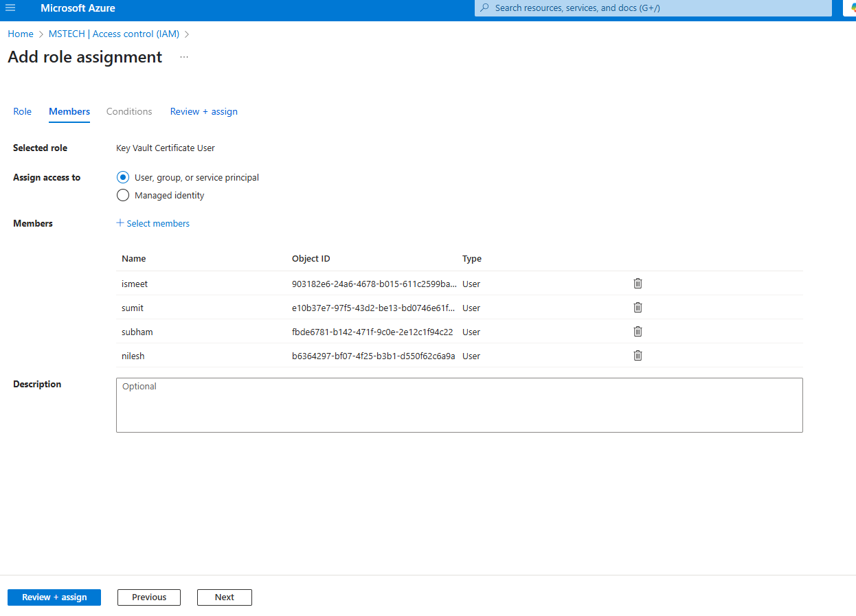Open MSTECH Access control breadcrumb
This screenshot has height=616, width=856.
pyautogui.click(x=114, y=34)
